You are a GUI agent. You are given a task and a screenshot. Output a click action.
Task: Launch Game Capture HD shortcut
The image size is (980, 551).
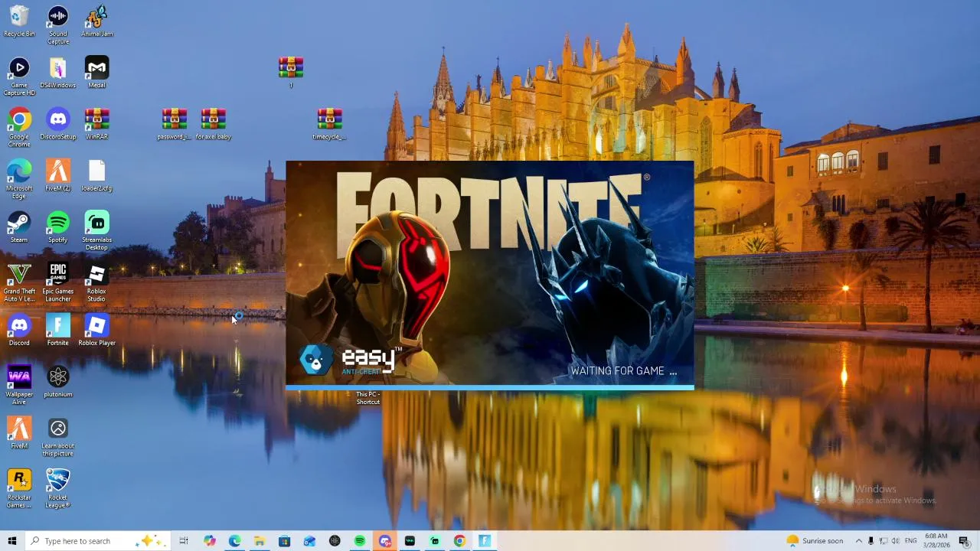pyautogui.click(x=19, y=77)
